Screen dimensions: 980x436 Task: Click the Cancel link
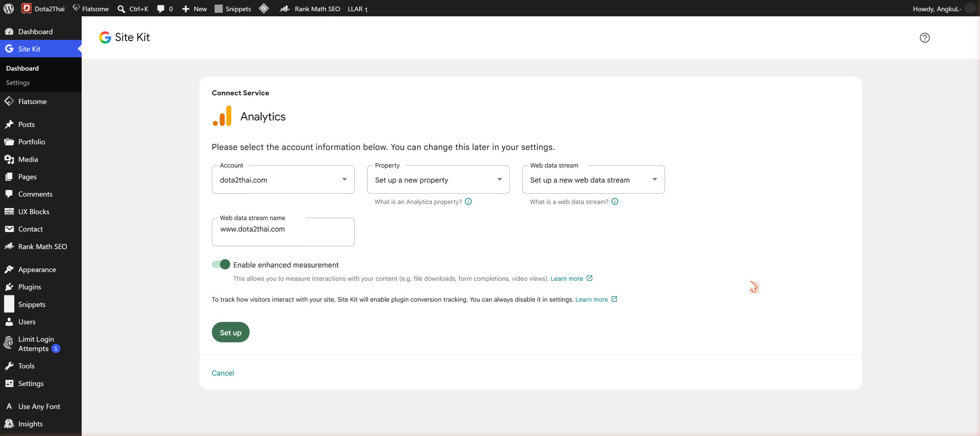coord(223,373)
